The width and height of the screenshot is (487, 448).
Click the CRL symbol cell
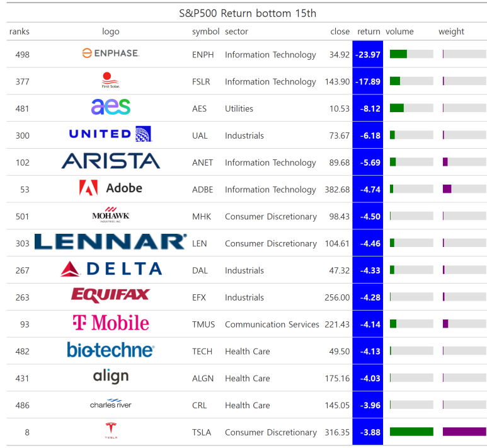pyautogui.click(x=199, y=405)
